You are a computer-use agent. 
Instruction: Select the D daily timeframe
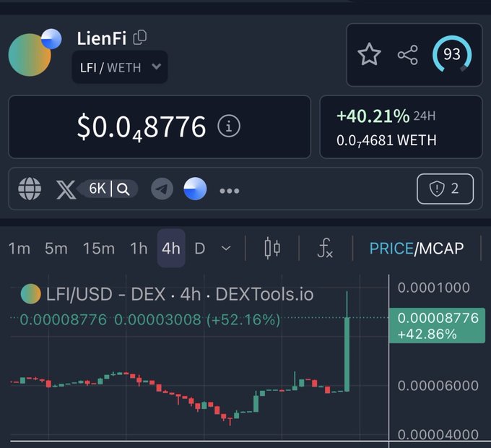(200, 249)
